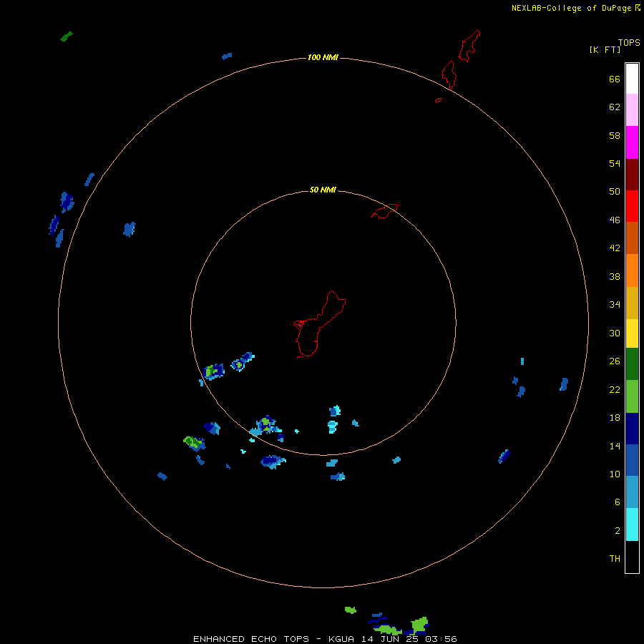The width and height of the screenshot is (644, 644).
Task: Click the [K FT] units label
Action: (605, 49)
